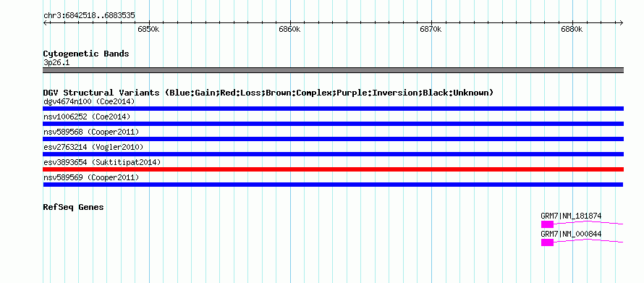Open variant nsv589569 (Cooper2011) label
This screenshot has width=644, height=283.
coord(91,177)
